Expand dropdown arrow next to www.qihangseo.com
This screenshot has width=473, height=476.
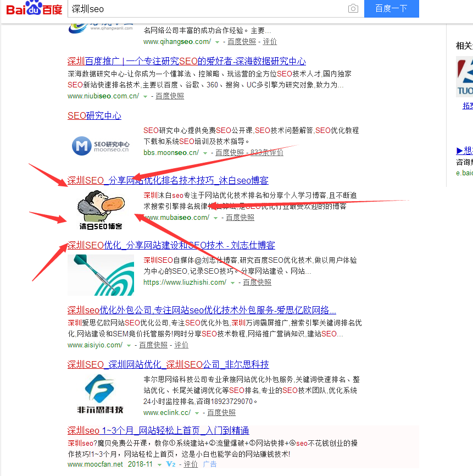click(218, 42)
